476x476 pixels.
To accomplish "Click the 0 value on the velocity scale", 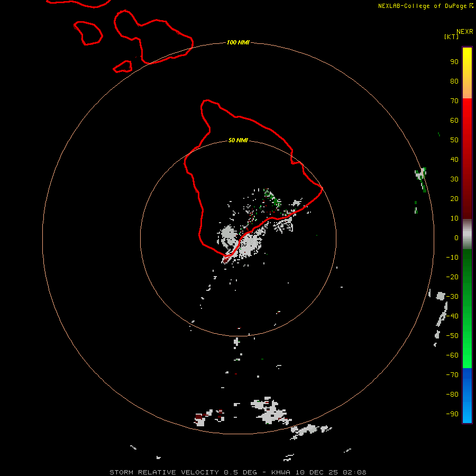I will 456,237.
